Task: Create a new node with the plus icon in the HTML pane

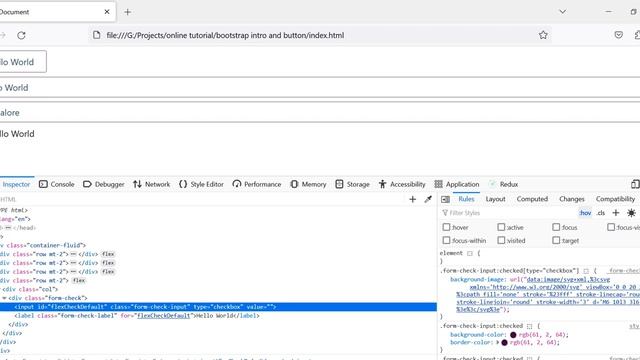Action: tap(413, 199)
